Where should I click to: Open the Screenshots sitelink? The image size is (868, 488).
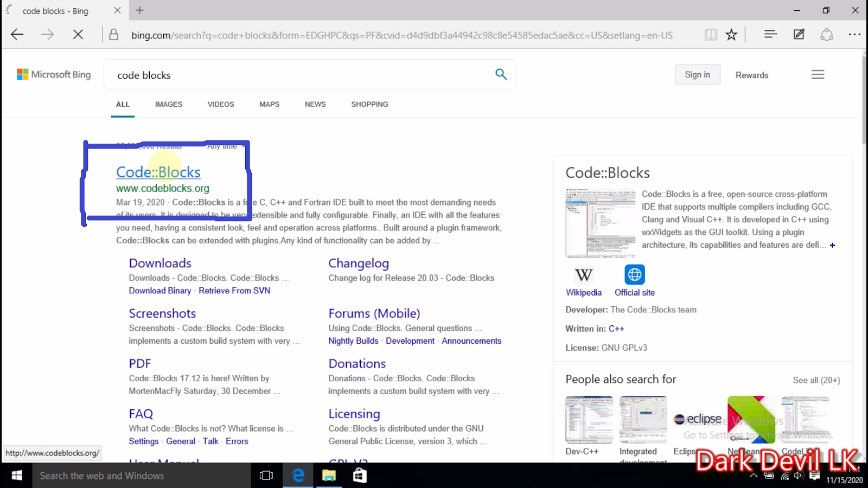[x=162, y=313]
